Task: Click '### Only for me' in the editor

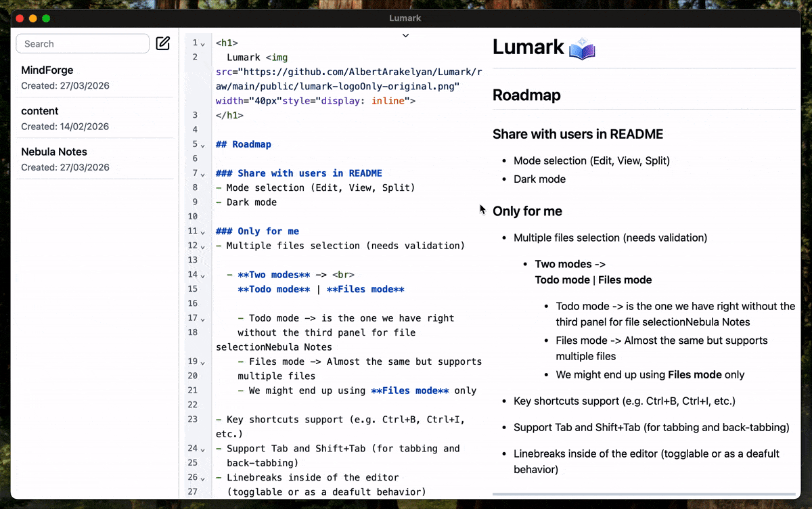Action: point(257,231)
